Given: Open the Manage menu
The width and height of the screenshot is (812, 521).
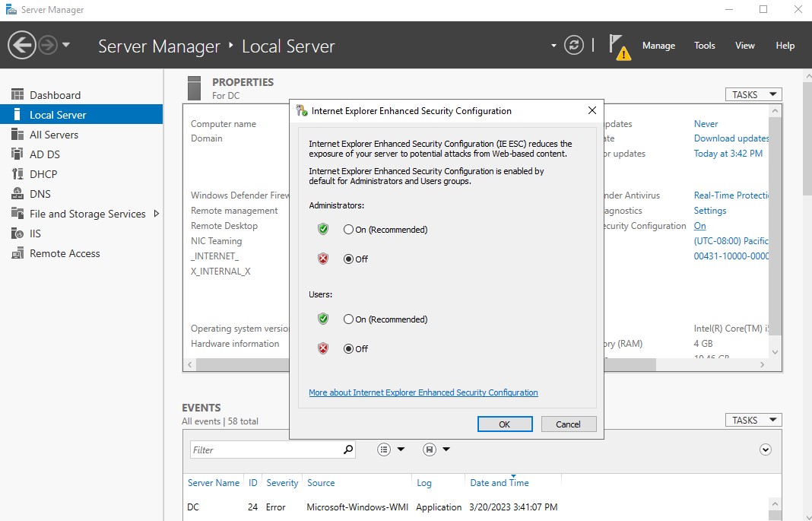Looking at the screenshot, I should [x=658, y=46].
